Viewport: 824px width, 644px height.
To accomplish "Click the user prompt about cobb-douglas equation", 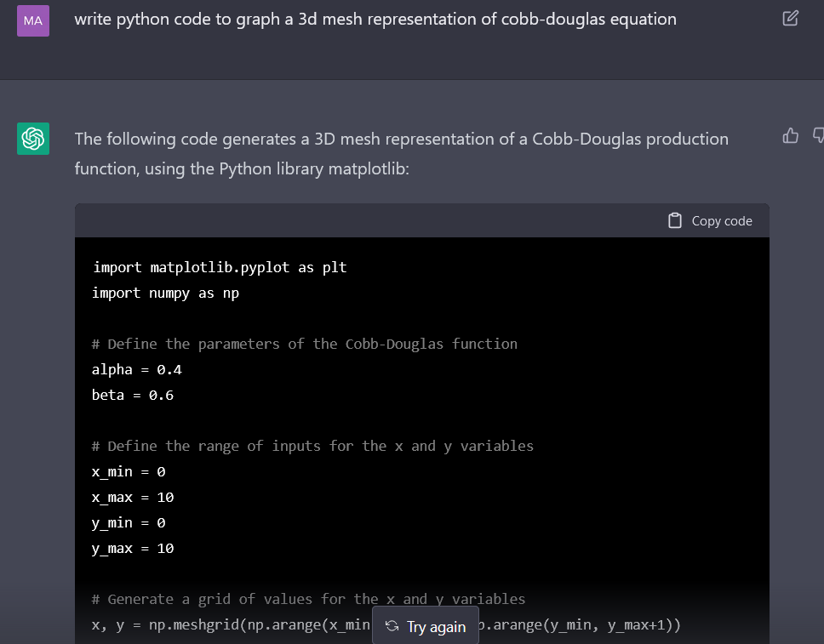I will coord(375,20).
